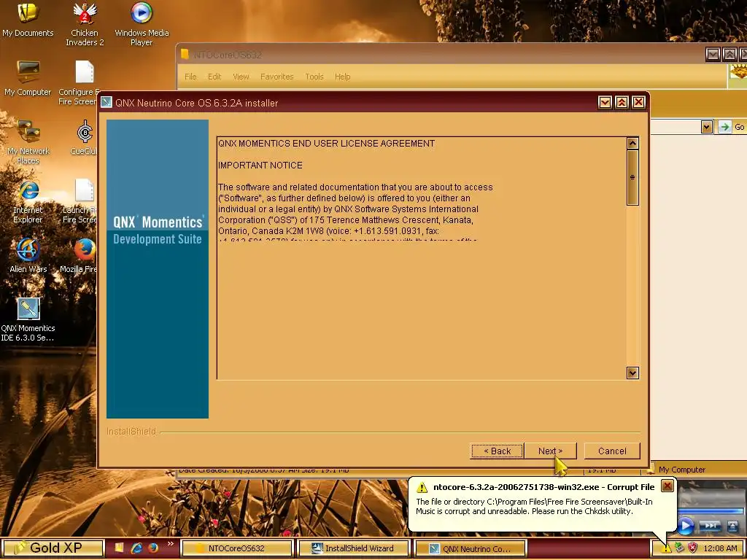This screenshot has width=747, height=560.
Task: Switch to the NTOCoreOS632 taskbar window
Action: (237, 548)
